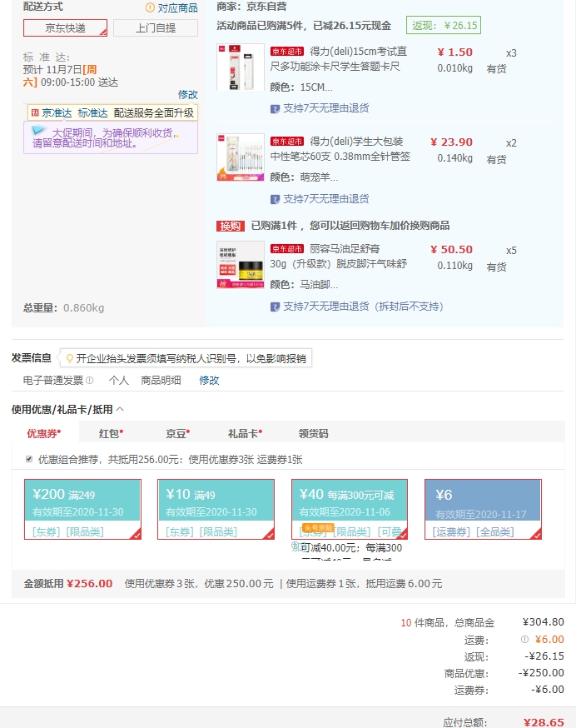Click the 换购 promotion badge
Screen dimensions: 576x728
click(231, 226)
